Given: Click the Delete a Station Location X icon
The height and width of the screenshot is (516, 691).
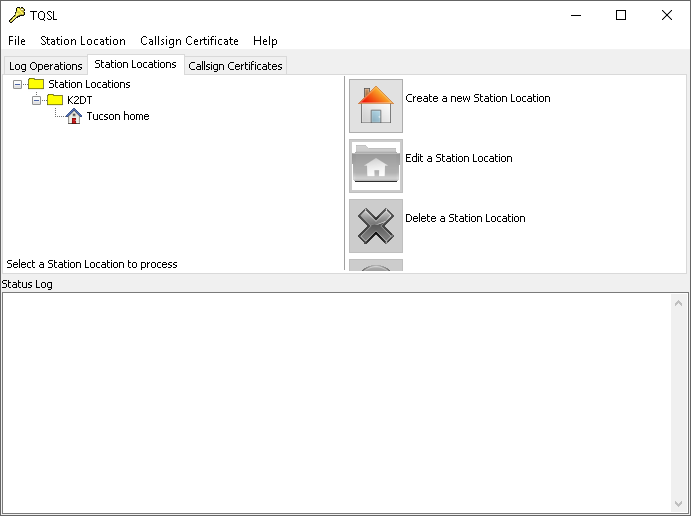Looking at the screenshot, I should pos(376,226).
